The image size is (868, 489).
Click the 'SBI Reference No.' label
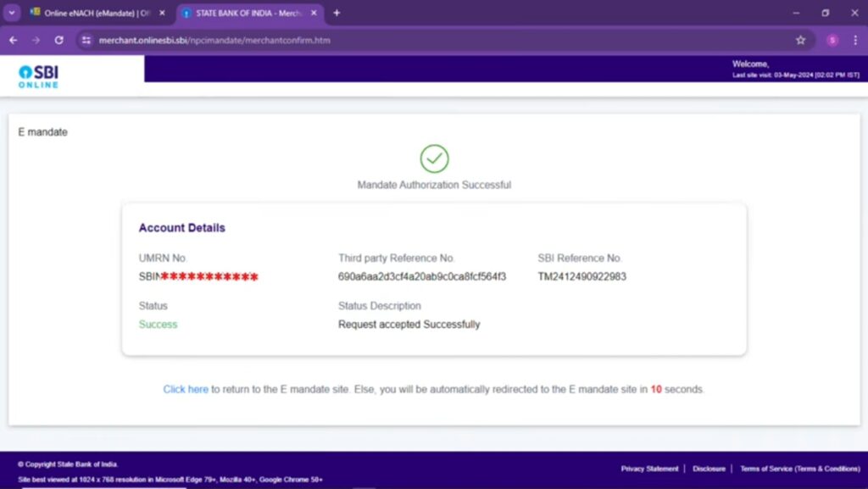(x=580, y=258)
